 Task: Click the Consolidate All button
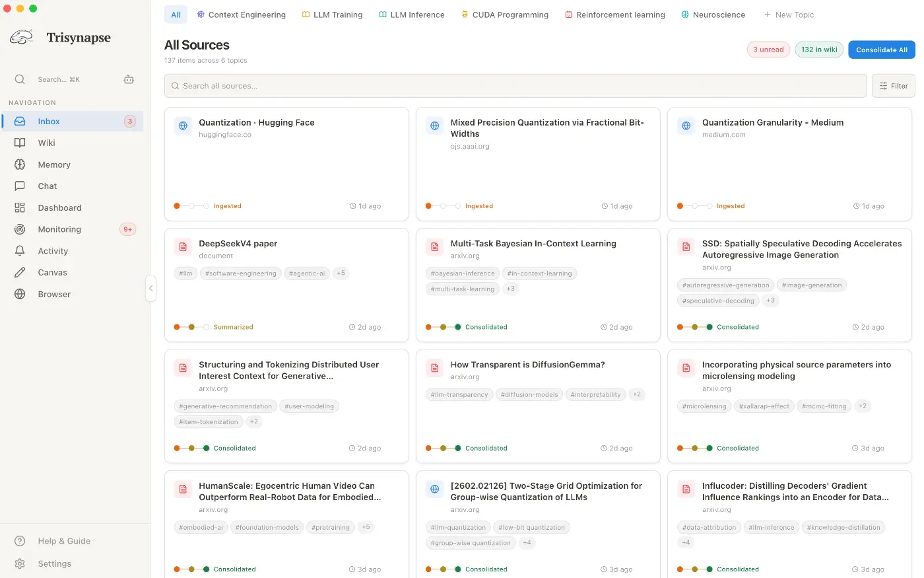882,50
